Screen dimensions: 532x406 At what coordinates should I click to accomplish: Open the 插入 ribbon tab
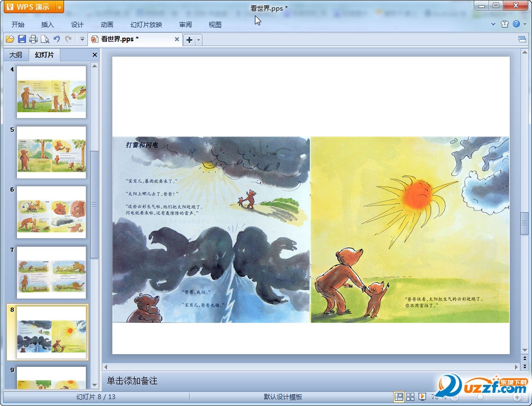pos(47,25)
